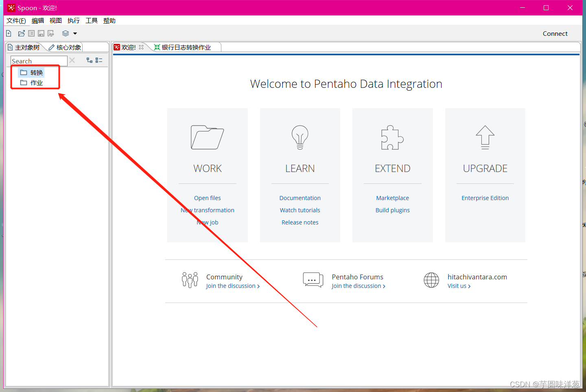
Task: Click the LEARN lightbulb icon
Action: (x=300, y=137)
